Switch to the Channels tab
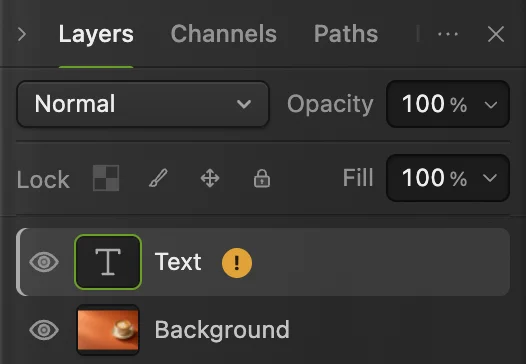The image size is (526, 364). tap(224, 34)
